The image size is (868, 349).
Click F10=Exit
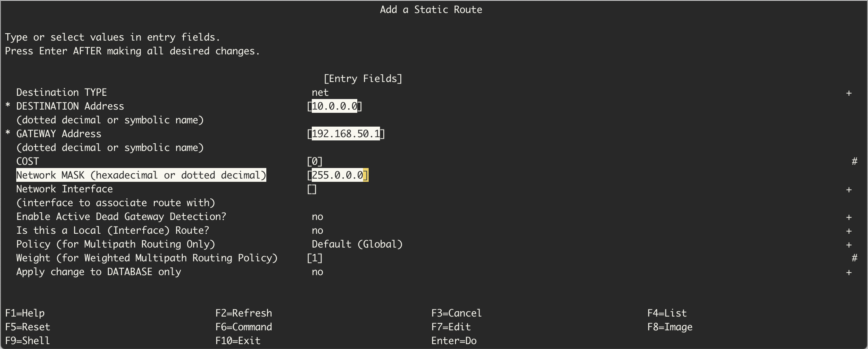pos(238,341)
